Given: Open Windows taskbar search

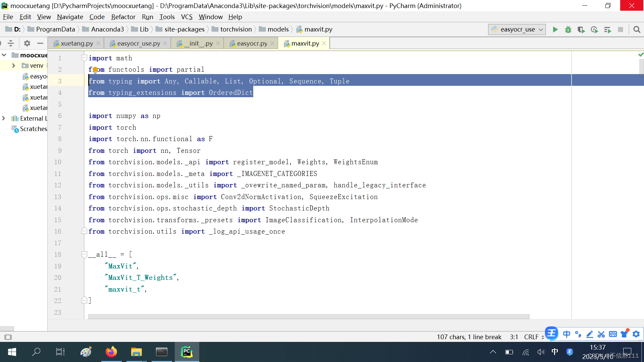Looking at the screenshot, I should (36, 352).
